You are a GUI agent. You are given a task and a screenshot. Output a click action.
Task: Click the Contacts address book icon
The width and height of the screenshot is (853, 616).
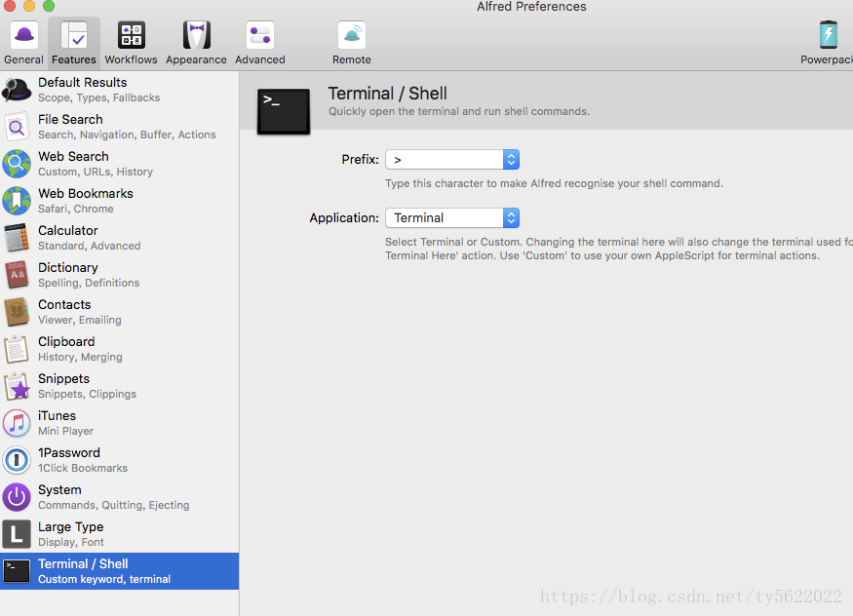tap(17, 312)
